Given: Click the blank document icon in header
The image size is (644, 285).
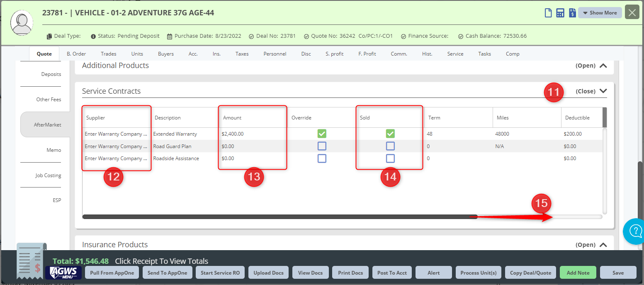Looking at the screenshot, I should click(x=548, y=13).
